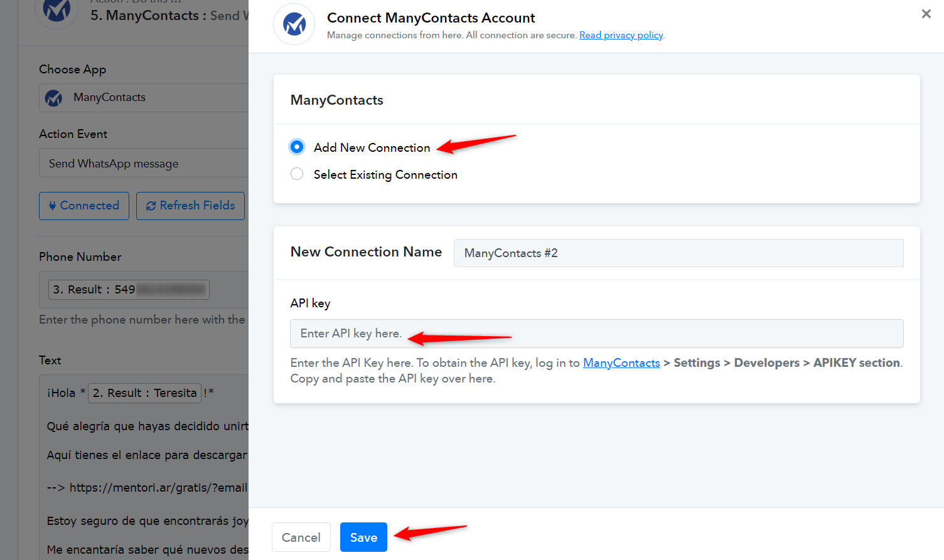Image resolution: width=944 pixels, height=560 pixels.
Task: Click the Text message body field in background
Action: click(x=144, y=467)
